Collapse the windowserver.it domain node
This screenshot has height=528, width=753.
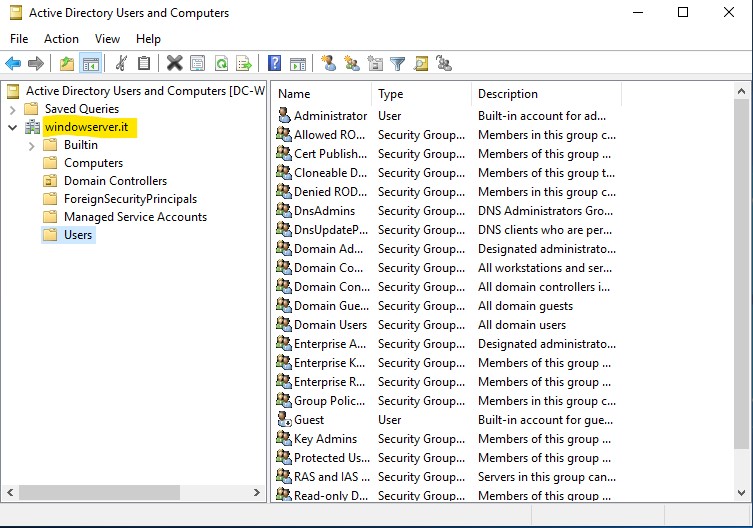(x=12, y=127)
